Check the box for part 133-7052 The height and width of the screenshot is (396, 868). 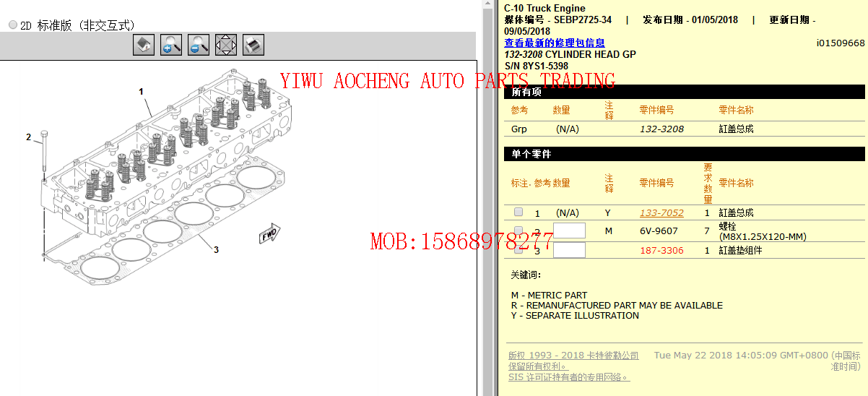(x=518, y=212)
